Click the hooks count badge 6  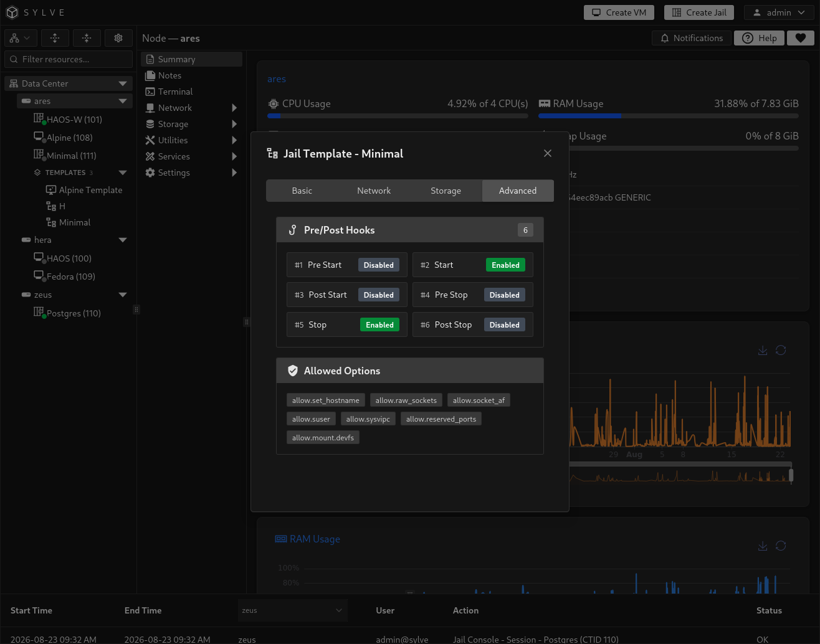pos(525,230)
